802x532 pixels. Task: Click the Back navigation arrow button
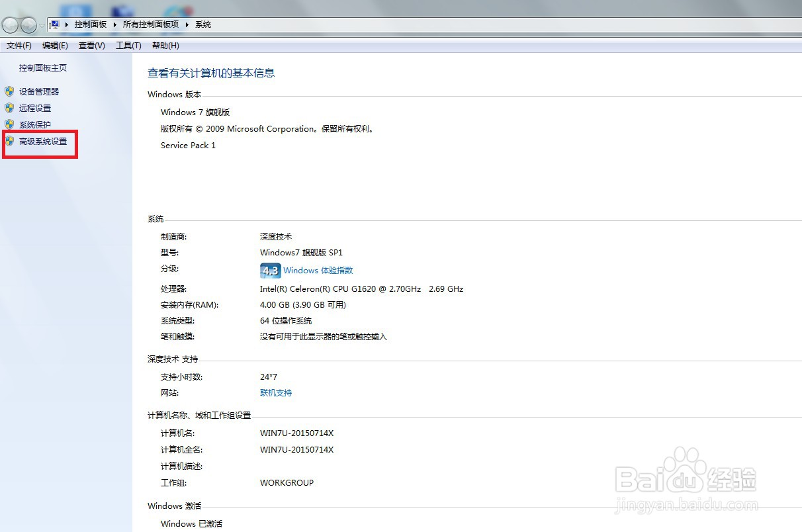point(10,25)
